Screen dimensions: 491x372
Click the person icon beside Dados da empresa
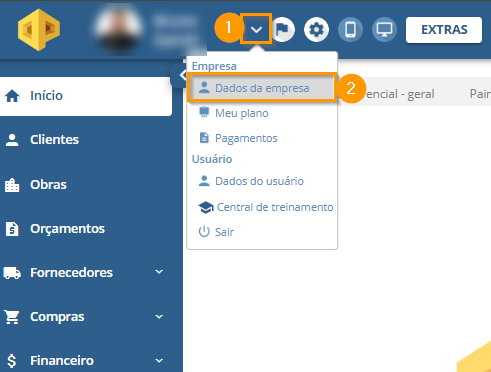point(204,88)
